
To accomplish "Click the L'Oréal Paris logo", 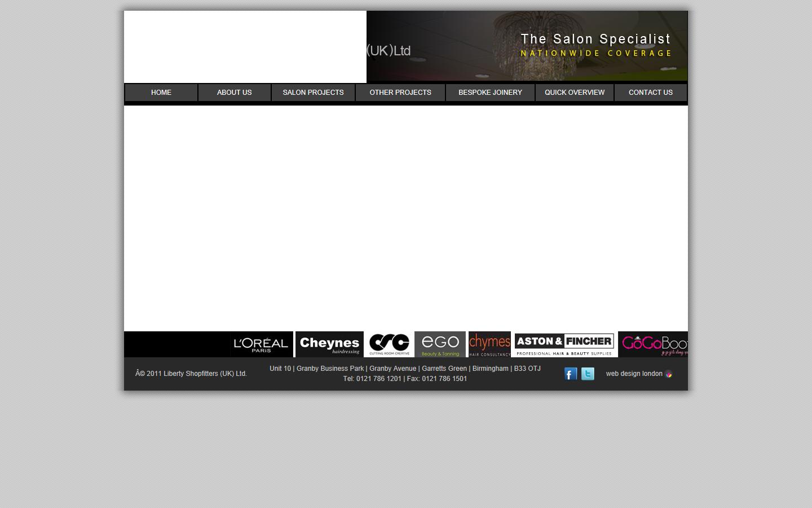I will coord(261,344).
